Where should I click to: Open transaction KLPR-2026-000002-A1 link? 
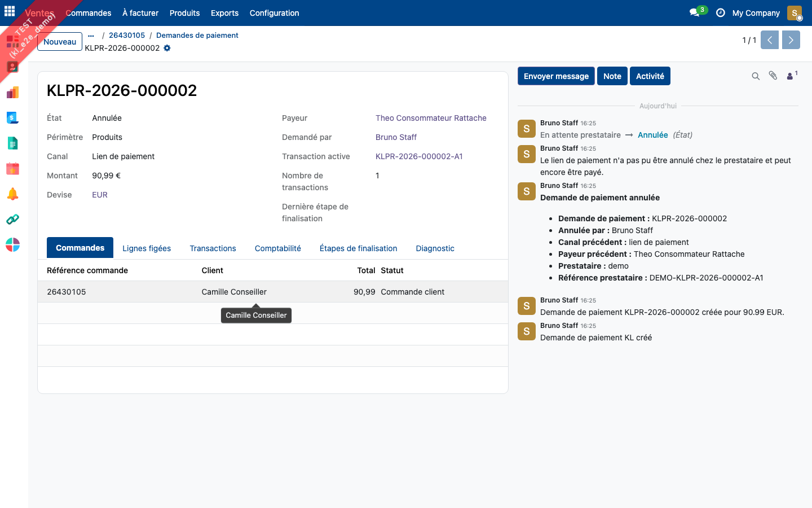point(419,156)
